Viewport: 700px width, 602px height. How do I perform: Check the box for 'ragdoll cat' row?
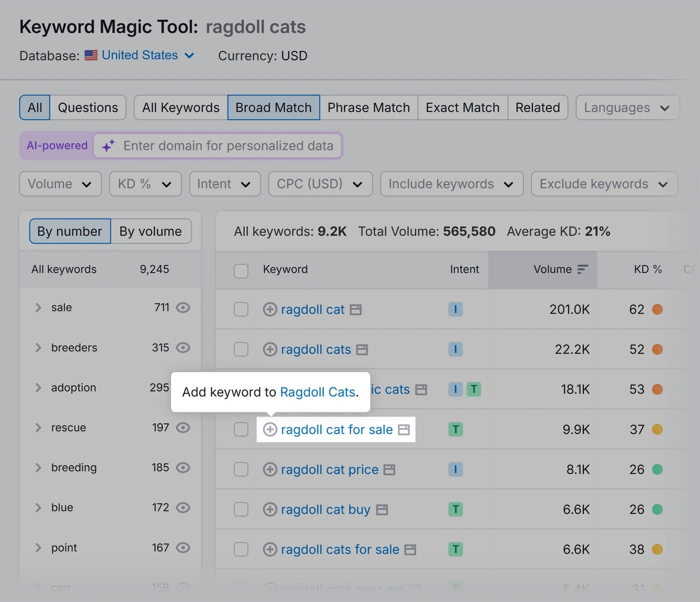click(x=241, y=310)
